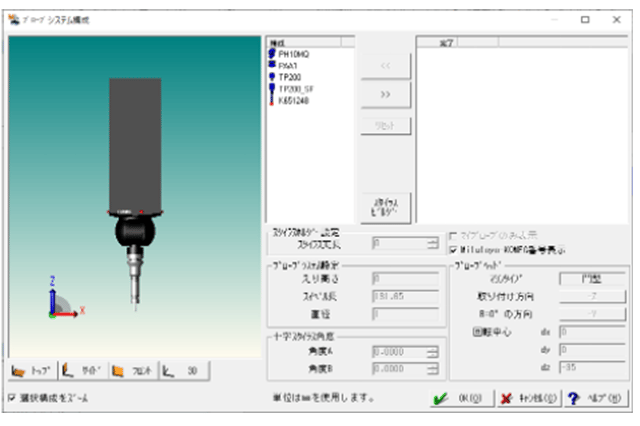
Task: Click the stylus holder setting stepper
Action: click(x=433, y=242)
